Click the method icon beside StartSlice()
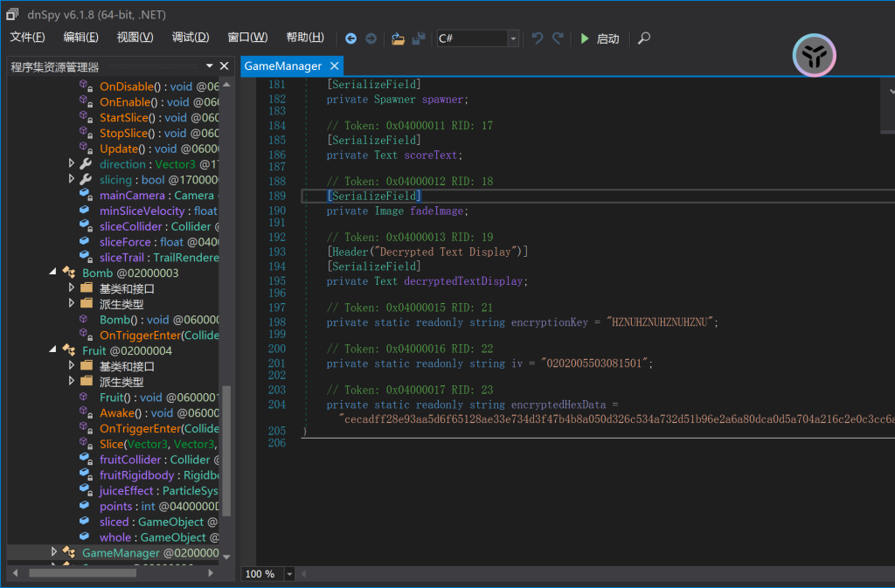 (86, 117)
